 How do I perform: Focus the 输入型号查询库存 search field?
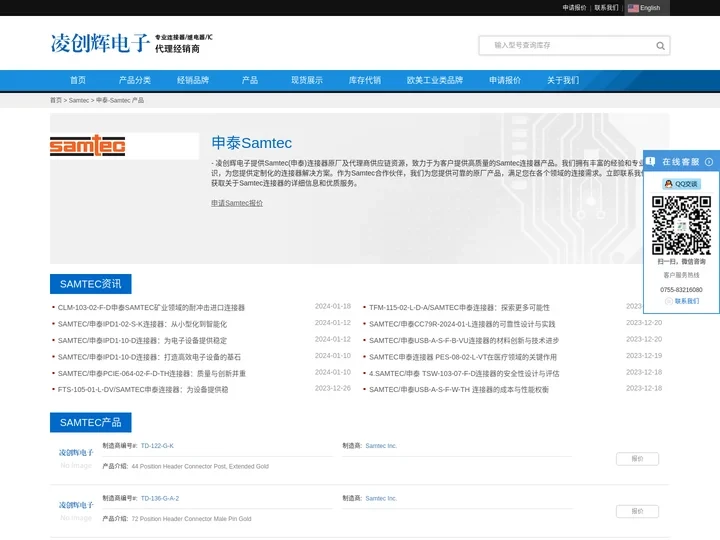click(x=567, y=45)
